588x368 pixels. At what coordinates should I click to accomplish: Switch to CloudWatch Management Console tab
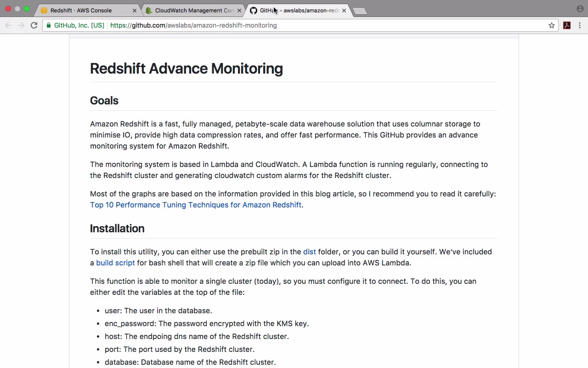[194, 11]
